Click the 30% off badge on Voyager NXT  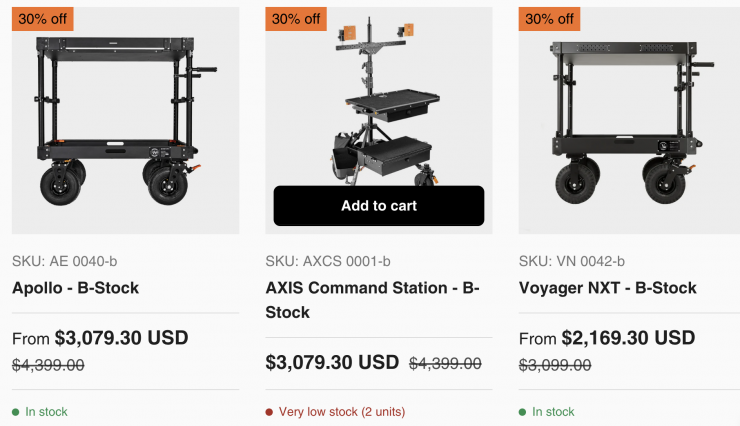click(549, 19)
